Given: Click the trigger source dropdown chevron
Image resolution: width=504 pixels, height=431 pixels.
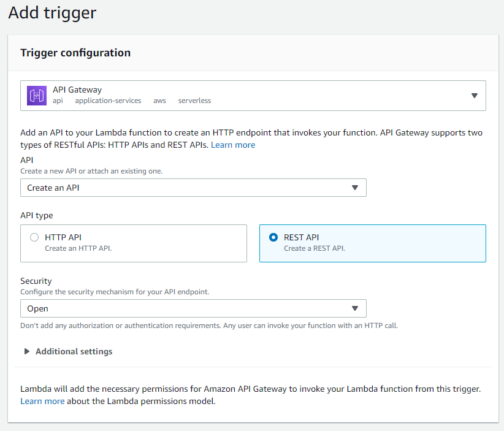Looking at the screenshot, I should coord(474,96).
